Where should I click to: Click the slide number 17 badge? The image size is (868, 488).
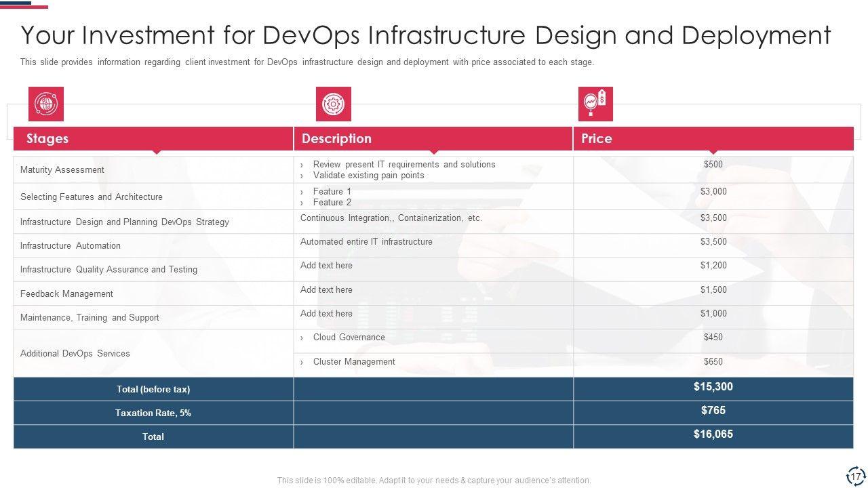pos(855,475)
